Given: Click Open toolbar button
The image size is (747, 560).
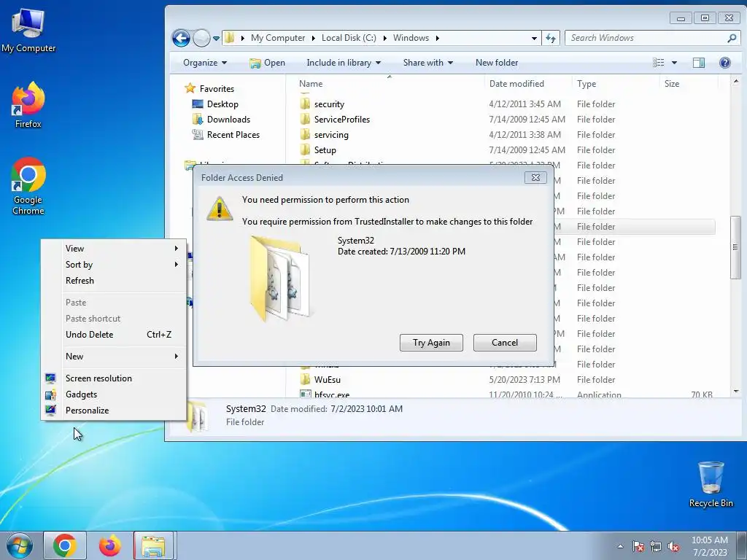Looking at the screenshot, I should point(267,63).
